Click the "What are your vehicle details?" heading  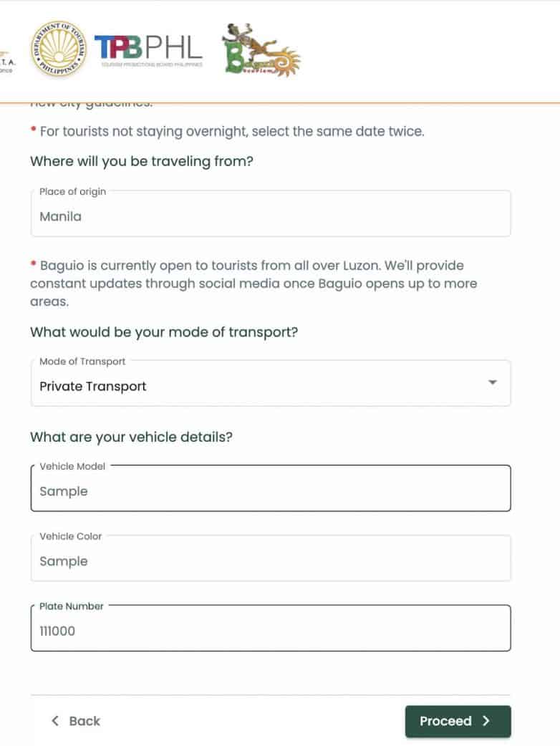131,437
